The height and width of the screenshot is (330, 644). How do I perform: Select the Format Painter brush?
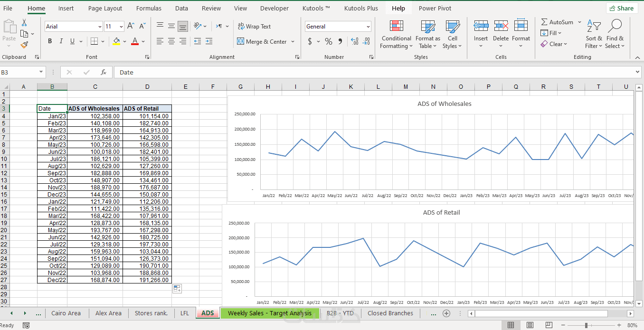24,45
